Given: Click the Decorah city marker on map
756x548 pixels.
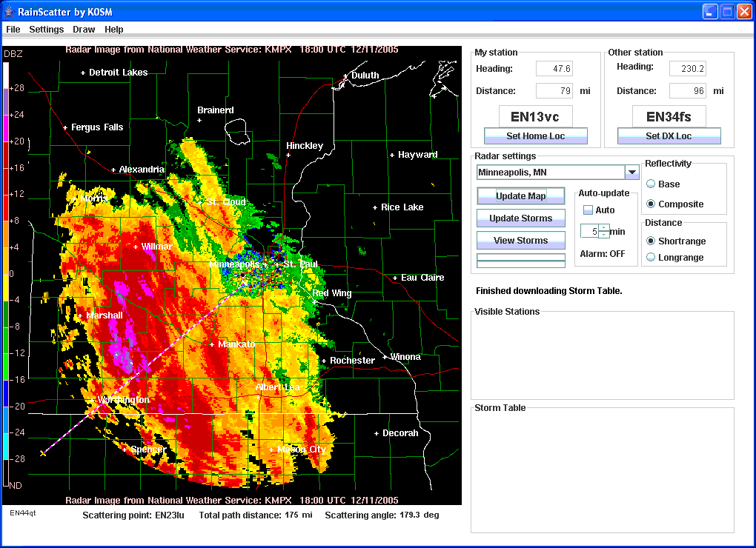Looking at the screenshot, I should click(377, 433).
